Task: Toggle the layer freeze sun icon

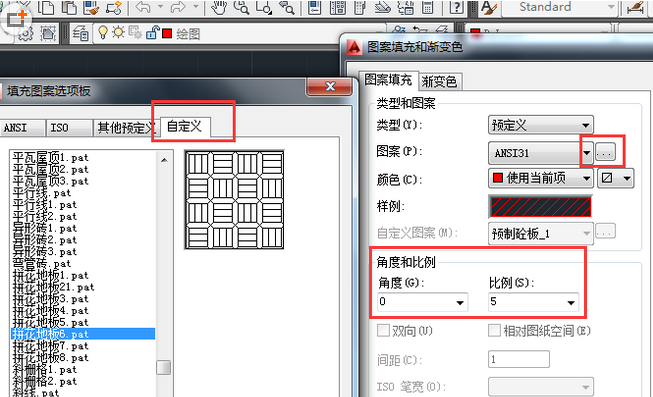Action: pyautogui.click(x=118, y=32)
